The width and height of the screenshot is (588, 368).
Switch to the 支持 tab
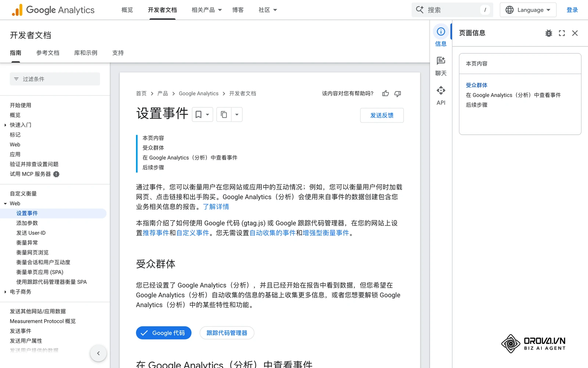[x=118, y=53]
